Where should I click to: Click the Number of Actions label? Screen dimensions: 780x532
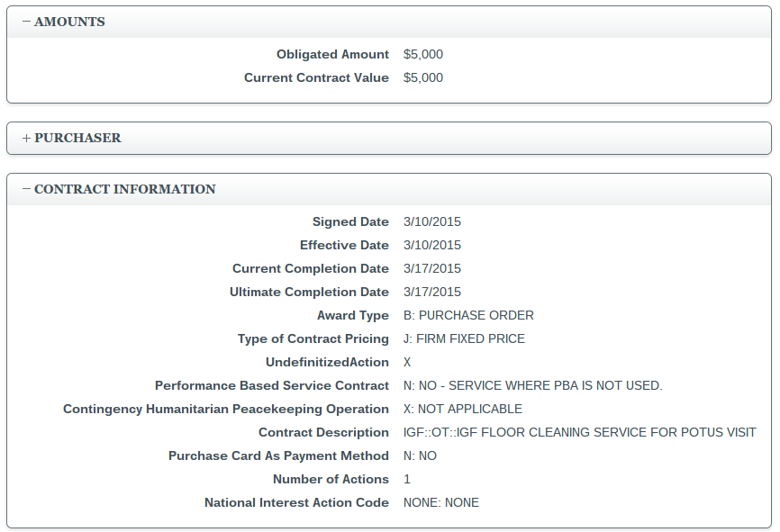point(331,479)
